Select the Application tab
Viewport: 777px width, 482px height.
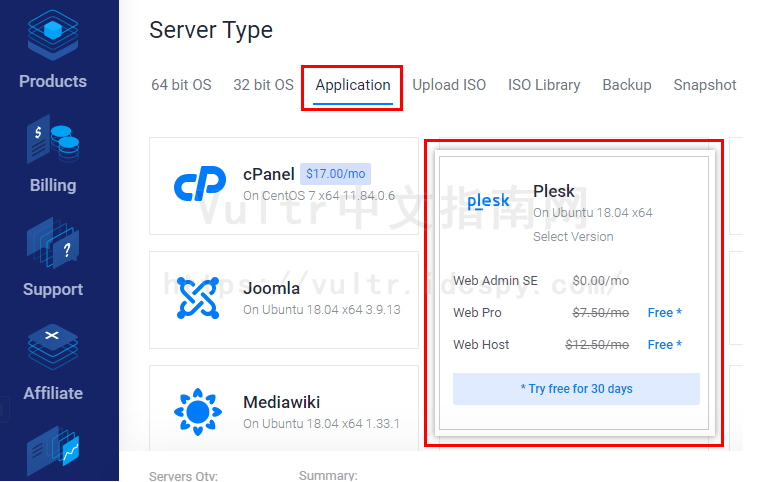[353, 85]
